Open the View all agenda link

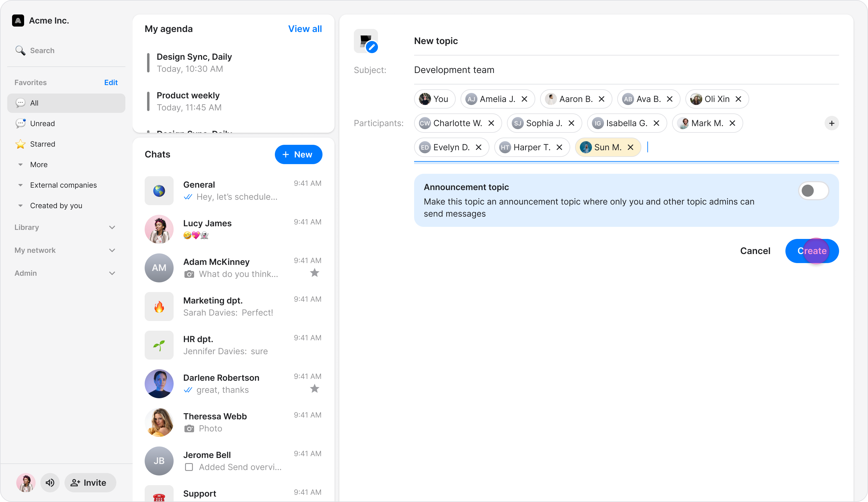(305, 29)
